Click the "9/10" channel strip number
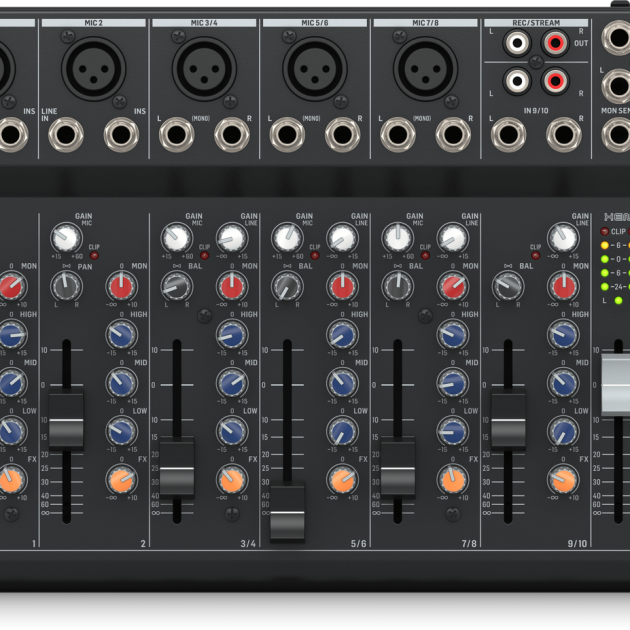 coord(577,544)
